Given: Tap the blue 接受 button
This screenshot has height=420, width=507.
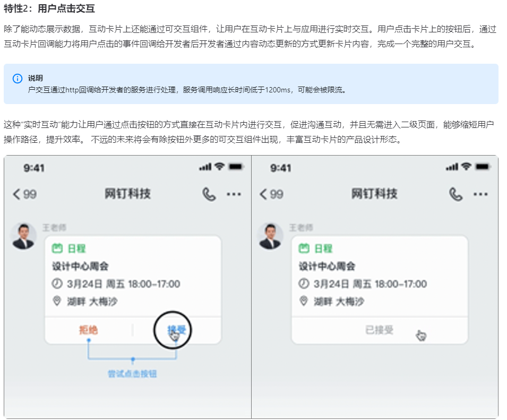Looking at the screenshot, I should (177, 330).
